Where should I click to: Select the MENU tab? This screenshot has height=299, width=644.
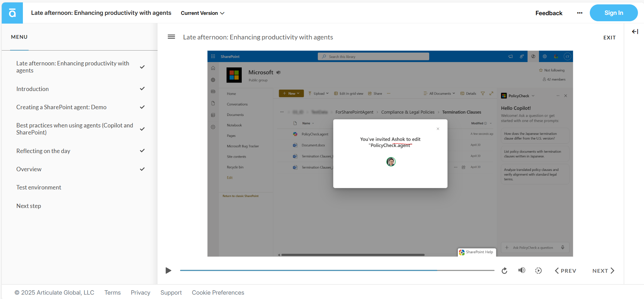click(19, 37)
